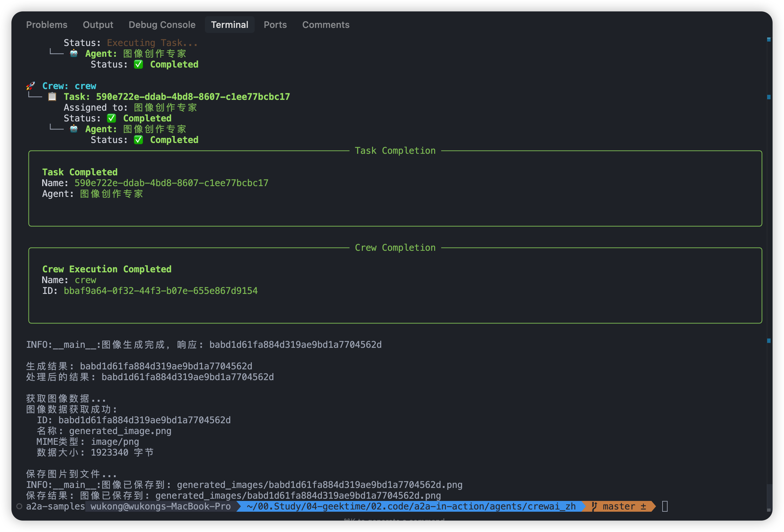Viewport: 784px width, 532px height.
Task: Open the generated_images PNG path in the INFO line
Action: (319, 484)
